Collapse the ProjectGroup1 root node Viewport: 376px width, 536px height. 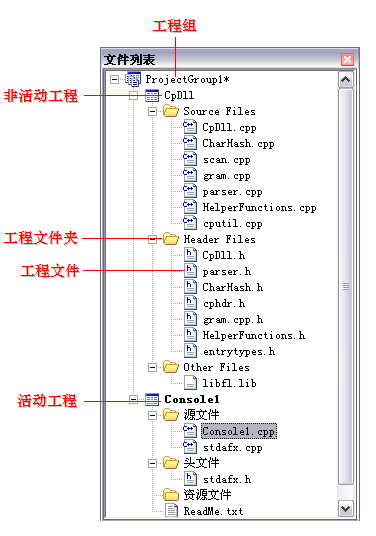pyautogui.click(x=115, y=80)
